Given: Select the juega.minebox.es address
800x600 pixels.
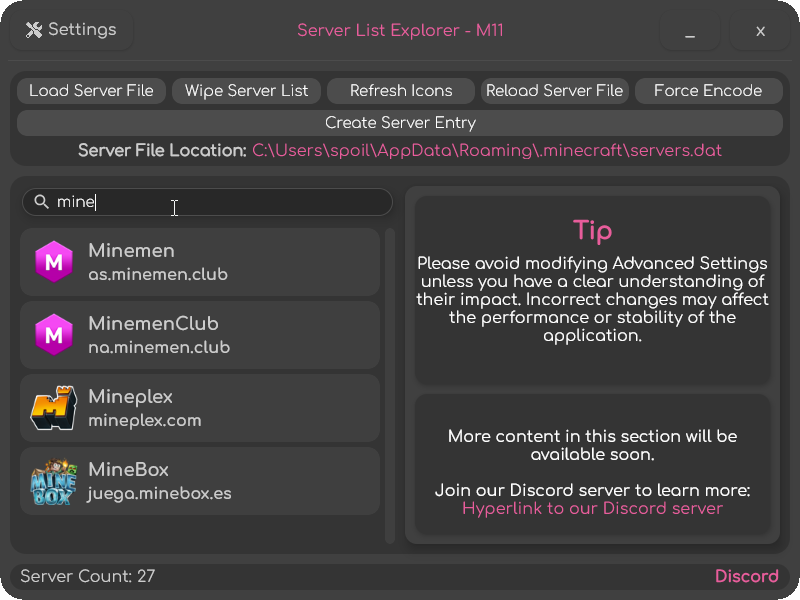Looking at the screenshot, I should point(159,493).
